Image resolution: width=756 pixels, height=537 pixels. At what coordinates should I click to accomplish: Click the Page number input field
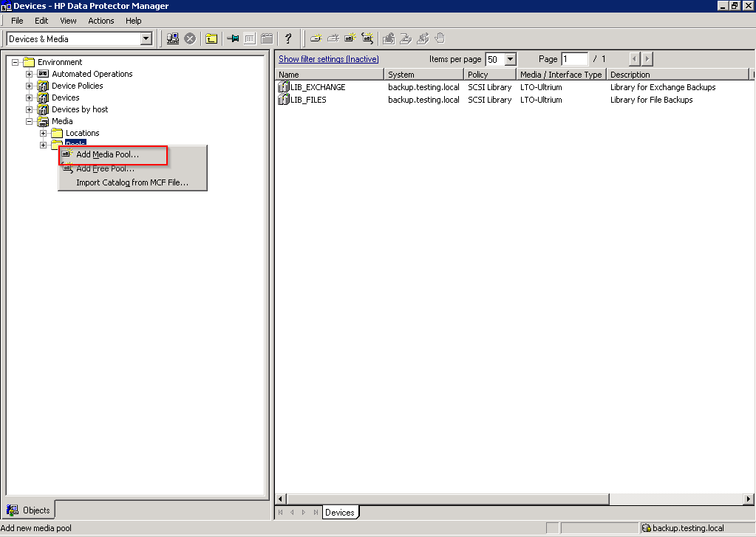click(574, 59)
